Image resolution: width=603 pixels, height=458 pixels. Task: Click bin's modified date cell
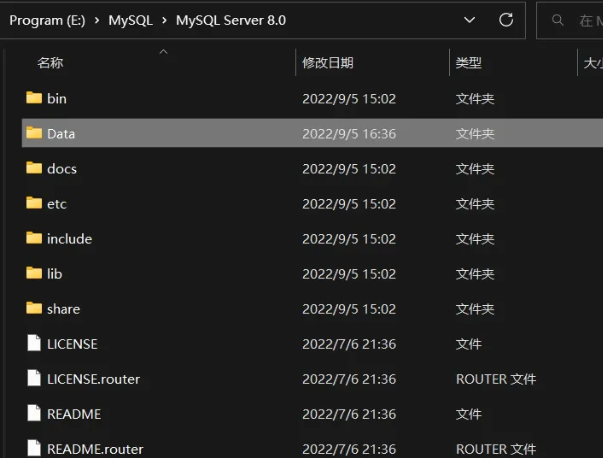(x=349, y=99)
